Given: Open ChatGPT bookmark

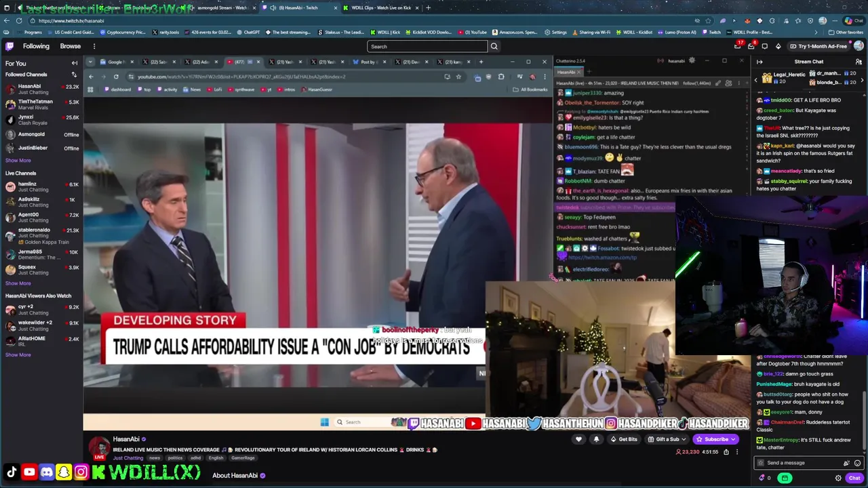Looking at the screenshot, I should point(248,32).
